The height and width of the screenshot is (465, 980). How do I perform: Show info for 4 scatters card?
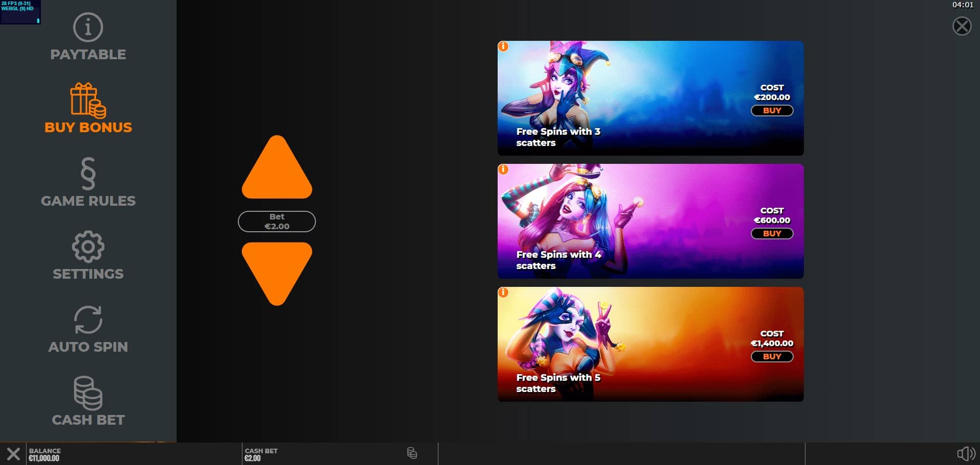[503, 169]
